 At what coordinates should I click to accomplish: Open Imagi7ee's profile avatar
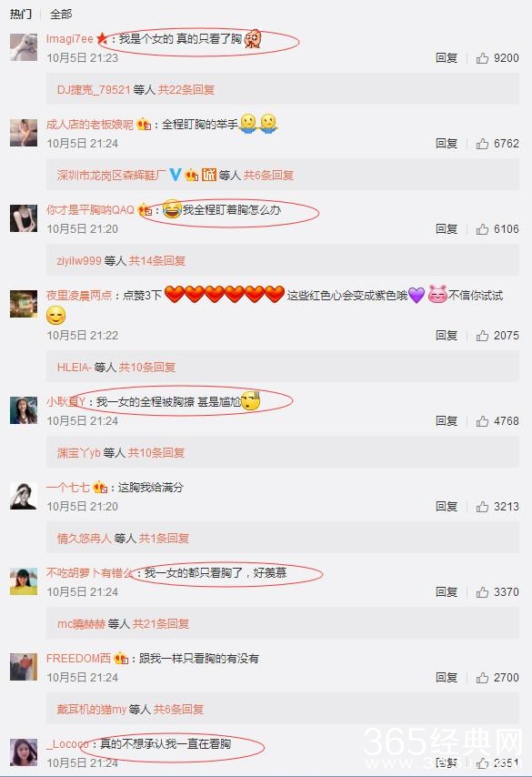point(24,47)
